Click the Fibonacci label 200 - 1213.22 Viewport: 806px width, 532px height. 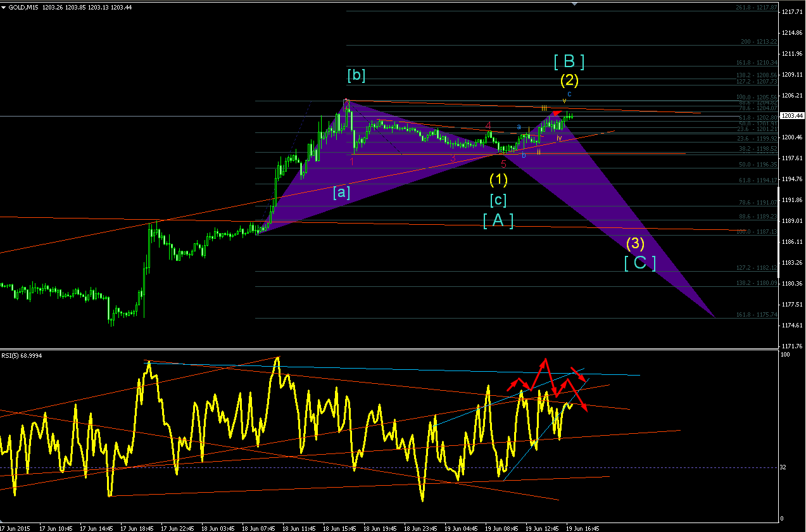(759, 42)
